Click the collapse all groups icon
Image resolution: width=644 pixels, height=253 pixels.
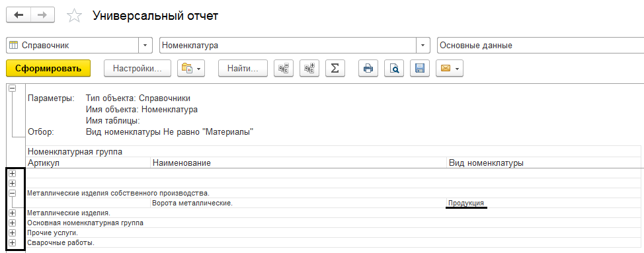[284, 69]
